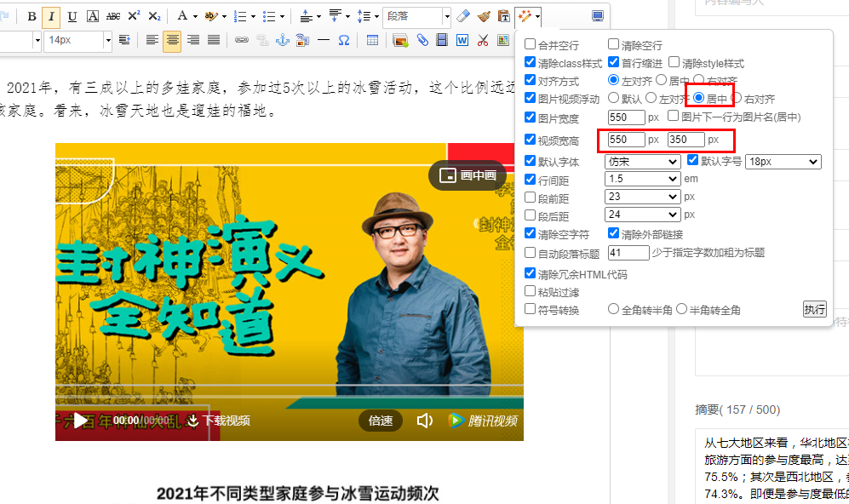Apply subscript formatting
The image size is (849, 504).
click(154, 16)
